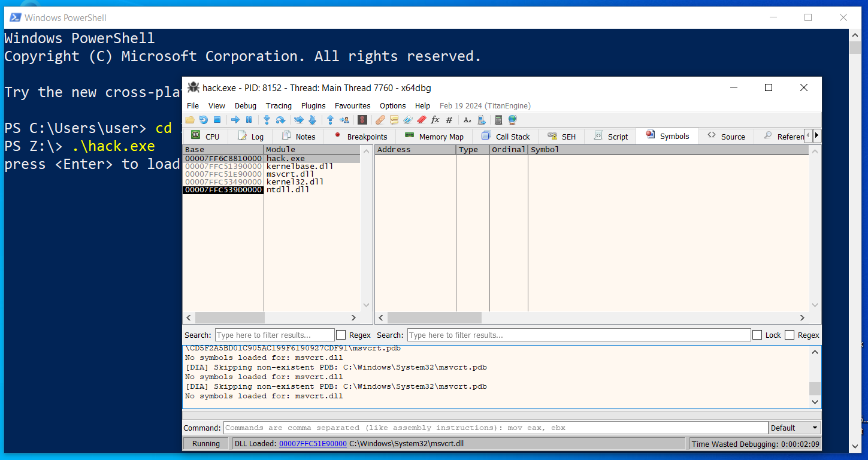Switch to the Breakpoints tab
The height and width of the screenshot is (460, 868).
(361, 137)
